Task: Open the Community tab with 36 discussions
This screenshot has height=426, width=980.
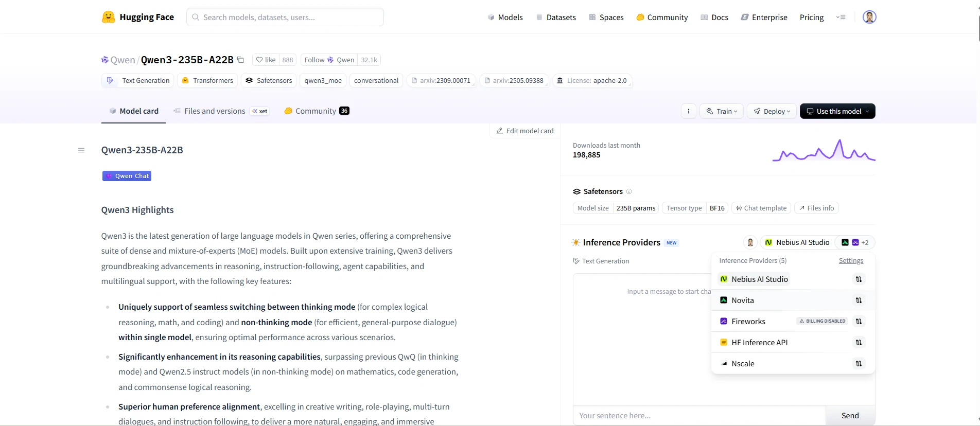Action: point(317,111)
